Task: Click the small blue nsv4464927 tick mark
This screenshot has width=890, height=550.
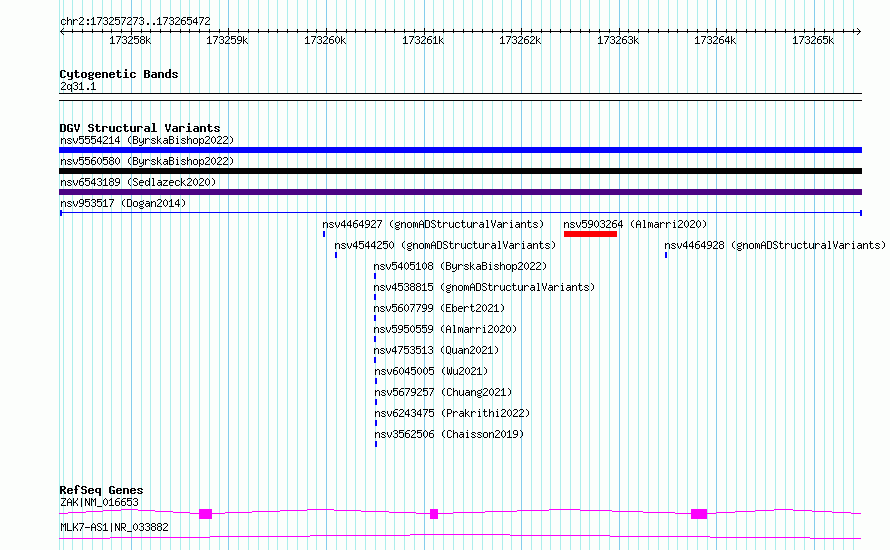Action: point(324,234)
